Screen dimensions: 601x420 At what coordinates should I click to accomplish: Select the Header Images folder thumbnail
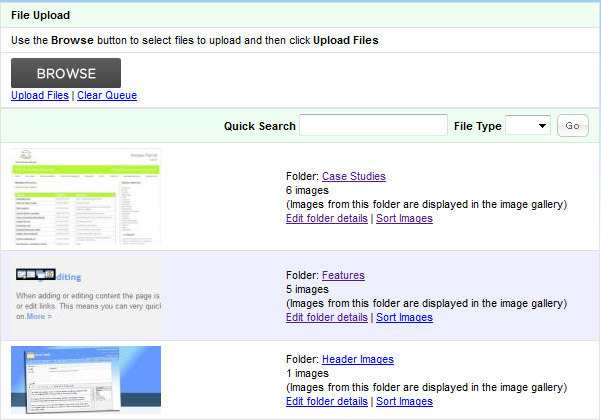(88, 381)
